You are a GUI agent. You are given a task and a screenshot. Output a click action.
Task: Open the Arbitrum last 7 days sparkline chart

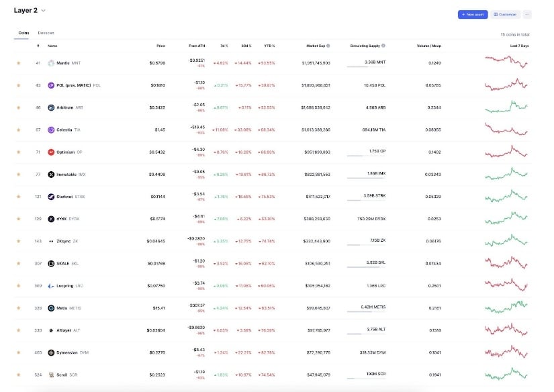click(x=506, y=106)
